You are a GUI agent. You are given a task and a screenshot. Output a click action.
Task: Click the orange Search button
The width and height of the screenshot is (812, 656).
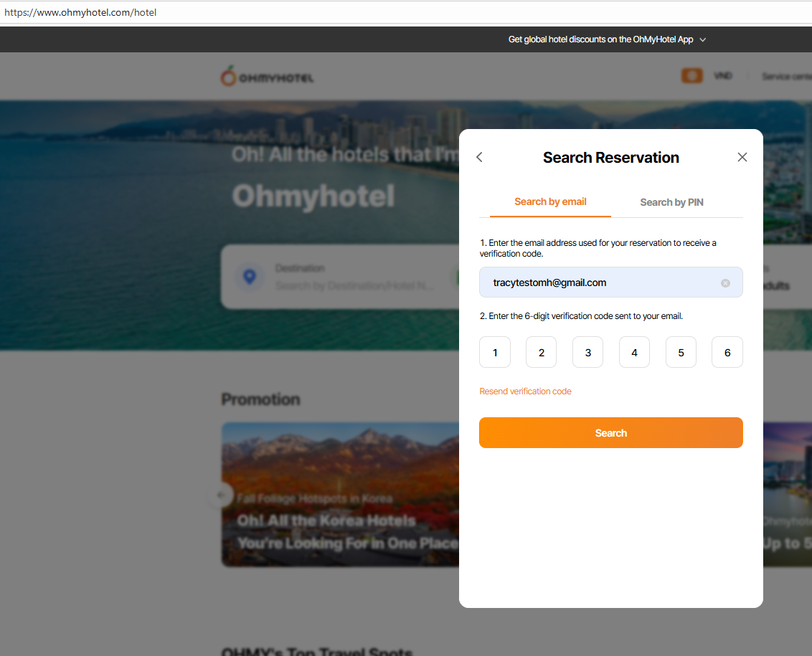pyautogui.click(x=610, y=433)
